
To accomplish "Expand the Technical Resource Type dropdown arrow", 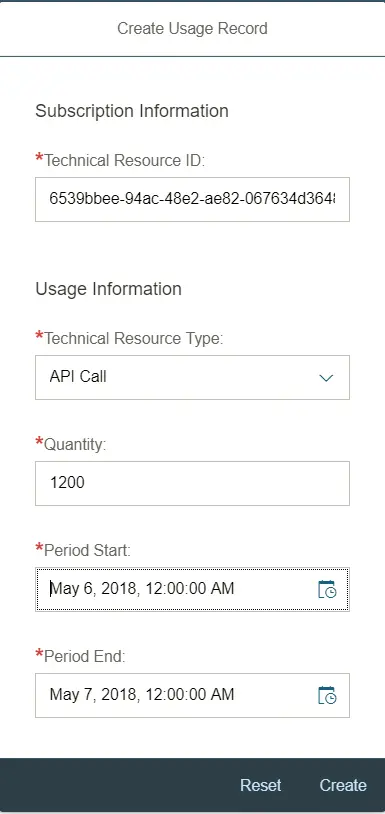I will [326, 378].
